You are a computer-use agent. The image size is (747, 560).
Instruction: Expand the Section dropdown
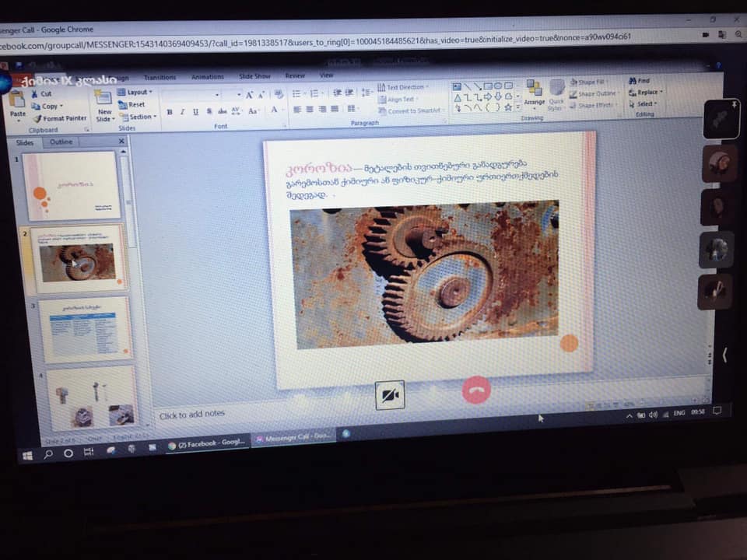coord(139,117)
